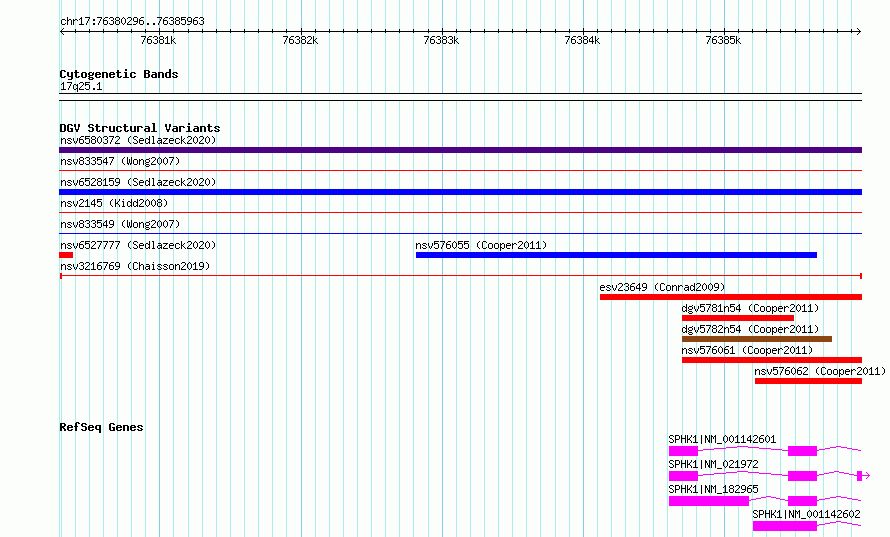Open the SPHK1|NM_001142602 transcript label
Image resolution: width=890 pixels, height=537 pixels.
tap(807, 514)
